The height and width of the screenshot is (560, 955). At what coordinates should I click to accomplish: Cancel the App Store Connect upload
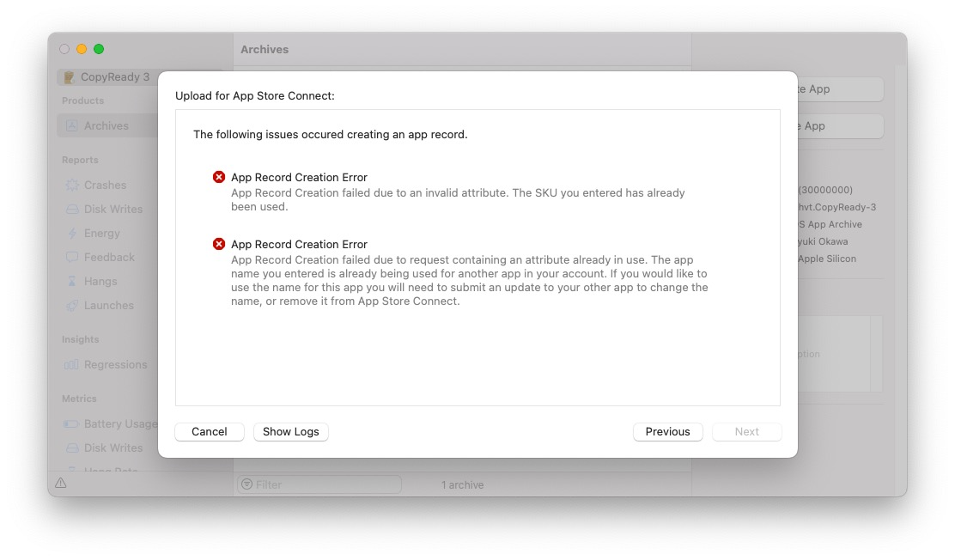tap(209, 431)
